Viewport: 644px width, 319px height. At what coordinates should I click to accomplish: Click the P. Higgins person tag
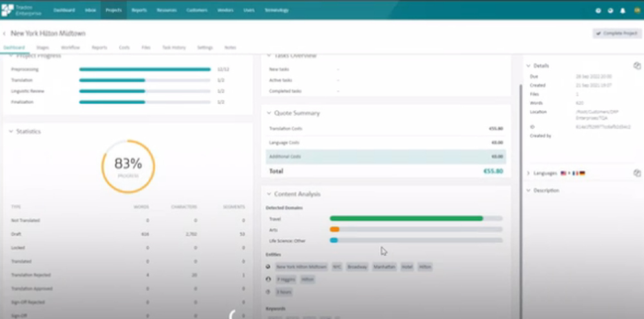[x=287, y=280]
